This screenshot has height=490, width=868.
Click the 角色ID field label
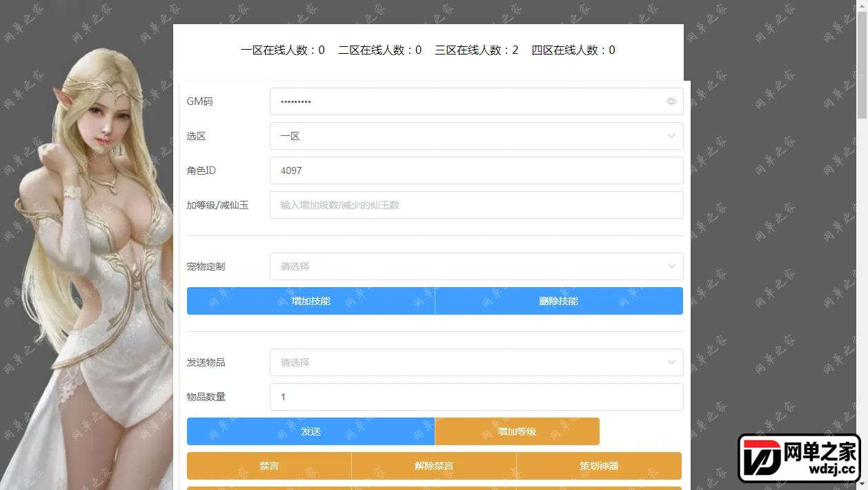coord(201,170)
